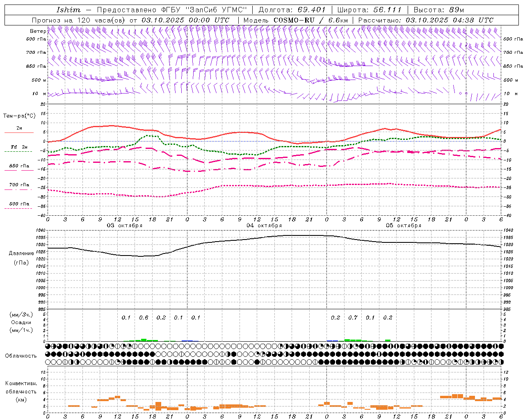Click the 'Td 2м' dew point legend entry

pyautogui.click(x=19, y=147)
